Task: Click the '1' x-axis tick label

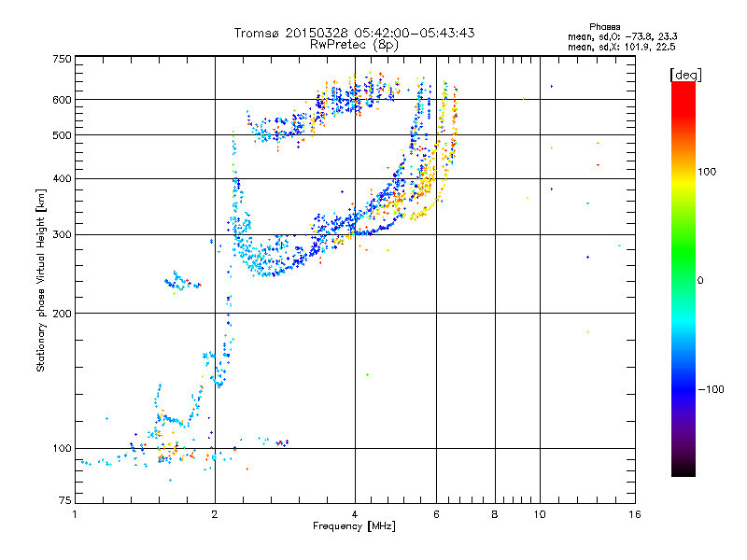Action: point(75,514)
